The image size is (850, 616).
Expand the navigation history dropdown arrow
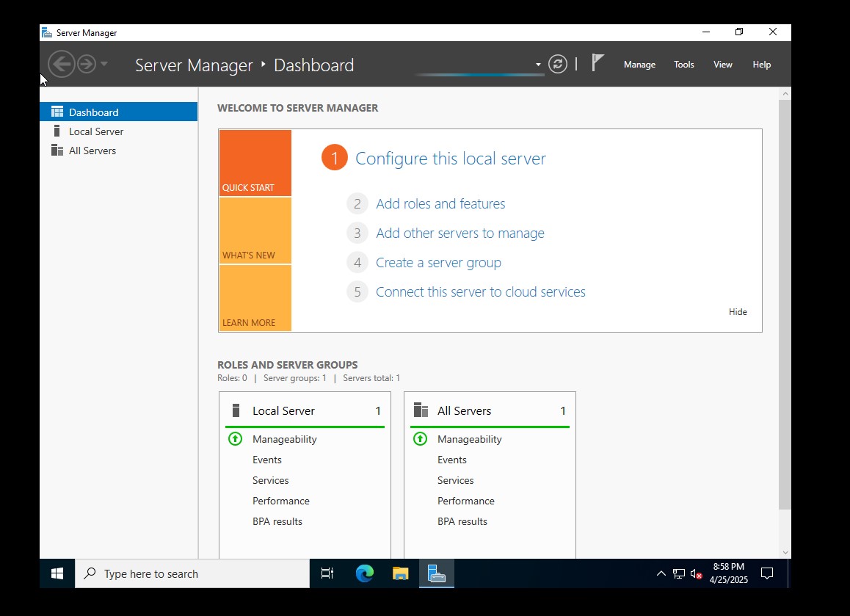[x=104, y=65]
